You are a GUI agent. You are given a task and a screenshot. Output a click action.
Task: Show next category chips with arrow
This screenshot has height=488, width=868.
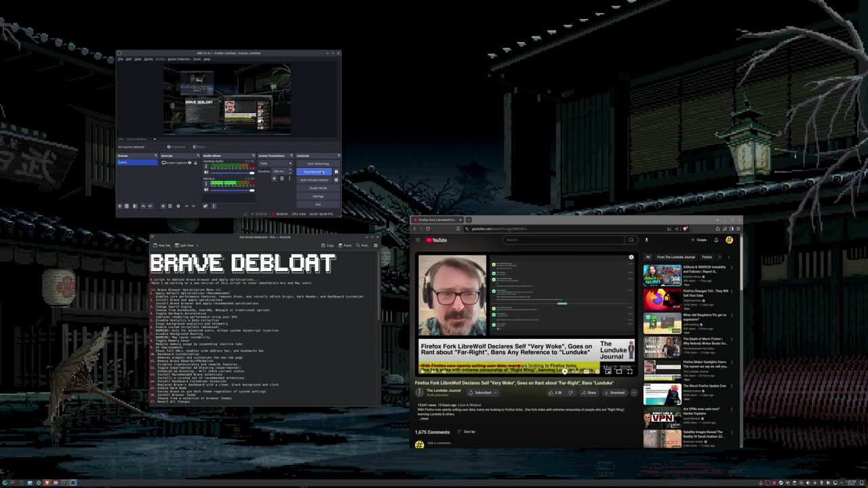point(728,257)
